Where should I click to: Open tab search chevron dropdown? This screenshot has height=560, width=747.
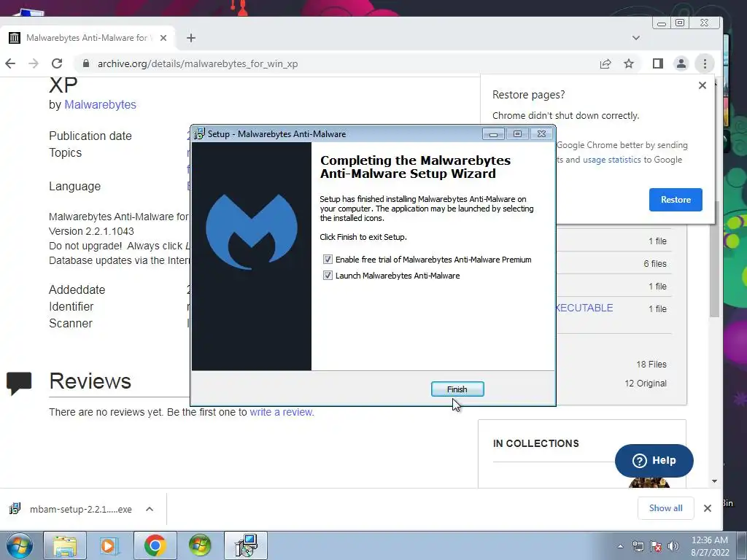tap(636, 38)
